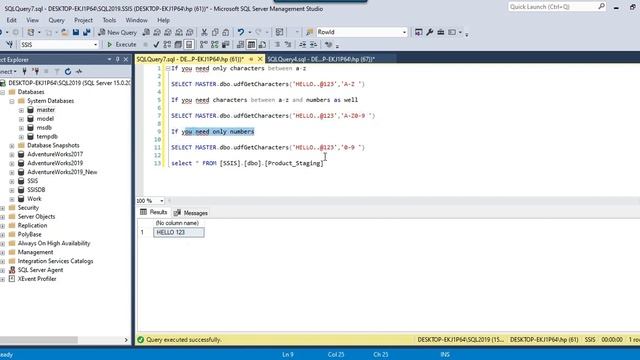The height and width of the screenshot is (360, 640).
Task: Open the Tools menu
Action: pyautogui.click(x=109, y=20)
